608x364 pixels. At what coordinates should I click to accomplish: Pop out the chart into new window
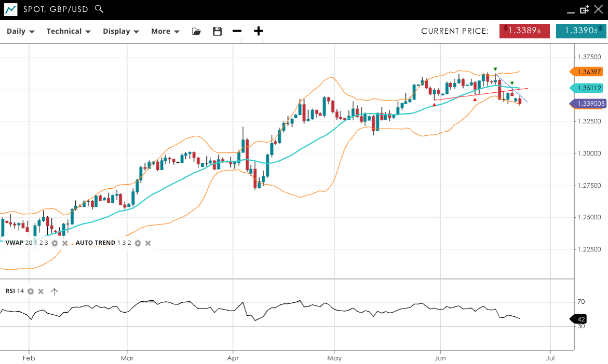585,9
